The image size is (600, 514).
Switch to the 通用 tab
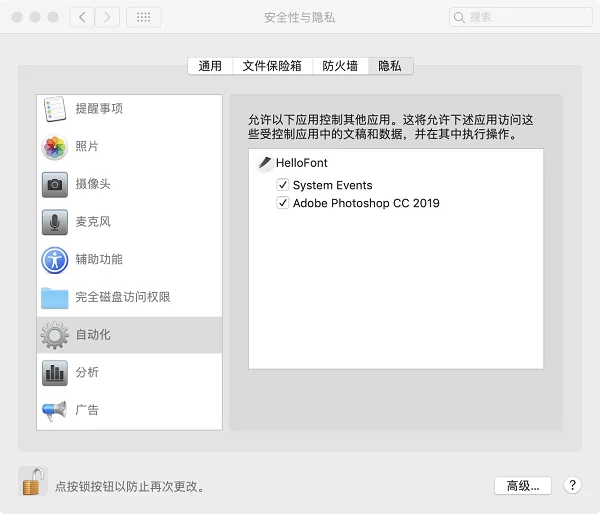pos(210,66)
